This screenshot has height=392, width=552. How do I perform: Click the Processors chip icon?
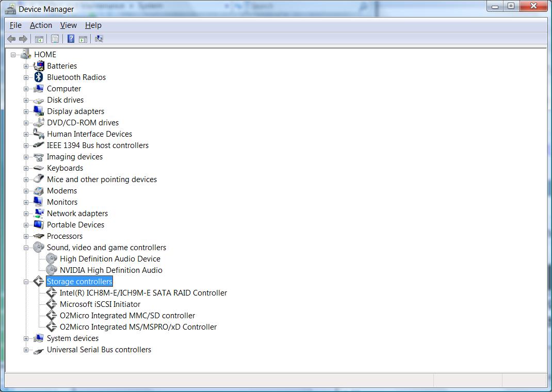pyautogui.click(x=39, y=236)
